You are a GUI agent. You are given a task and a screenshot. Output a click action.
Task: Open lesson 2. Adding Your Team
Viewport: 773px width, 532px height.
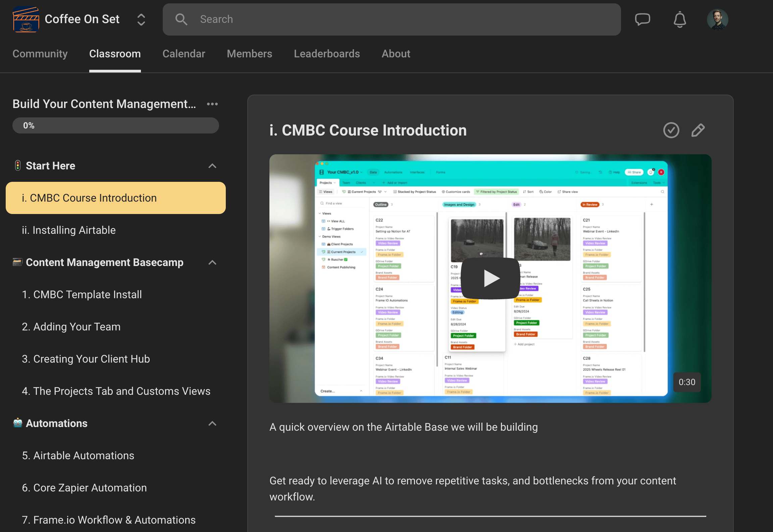[x=116, y=327]
